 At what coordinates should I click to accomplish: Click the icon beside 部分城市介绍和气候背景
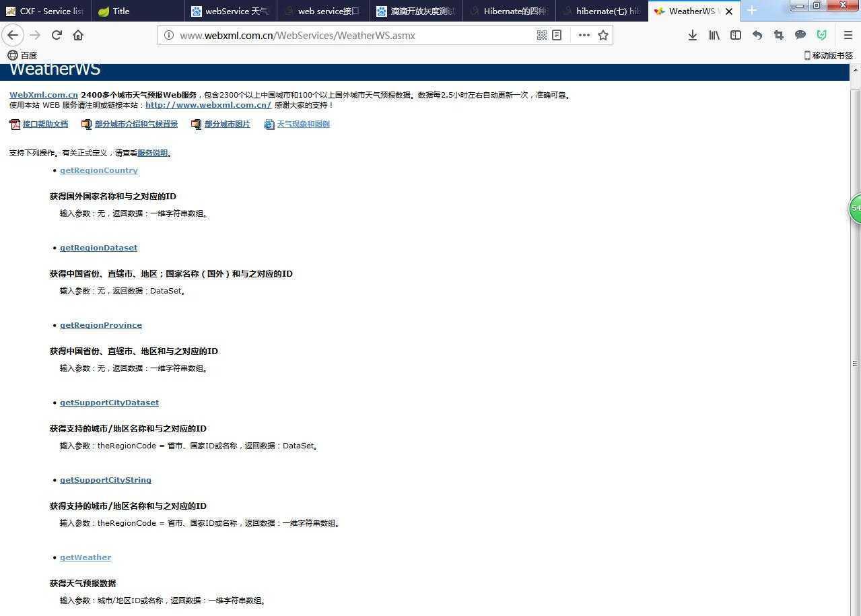click(x=86, y=124)
